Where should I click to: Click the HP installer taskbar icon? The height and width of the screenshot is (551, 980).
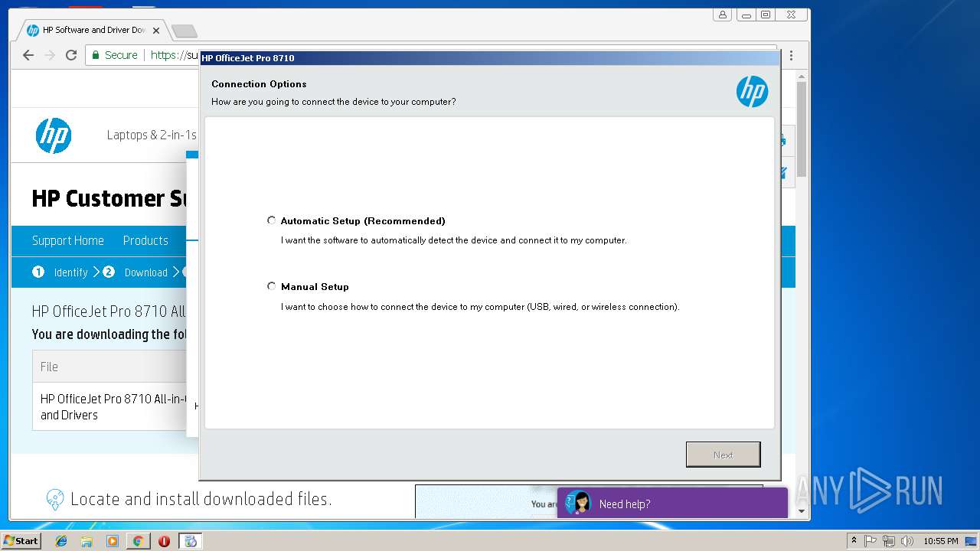click(x=190, y=541)
